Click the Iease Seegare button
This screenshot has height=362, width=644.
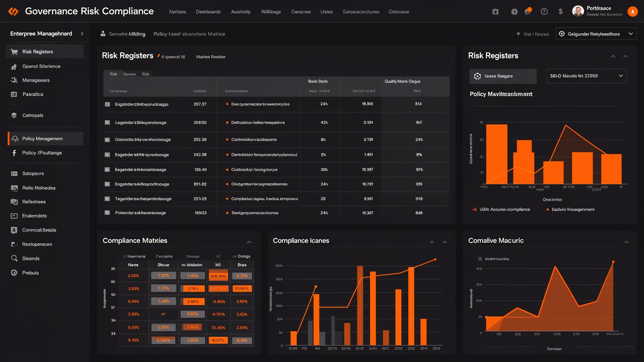pos(502,76)
